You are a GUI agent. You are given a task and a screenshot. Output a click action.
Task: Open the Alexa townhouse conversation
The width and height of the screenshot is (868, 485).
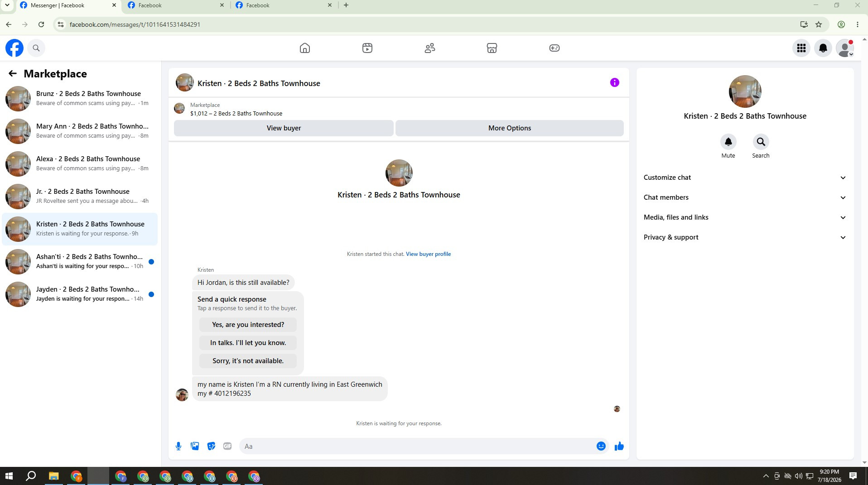(x=80, y=164)
